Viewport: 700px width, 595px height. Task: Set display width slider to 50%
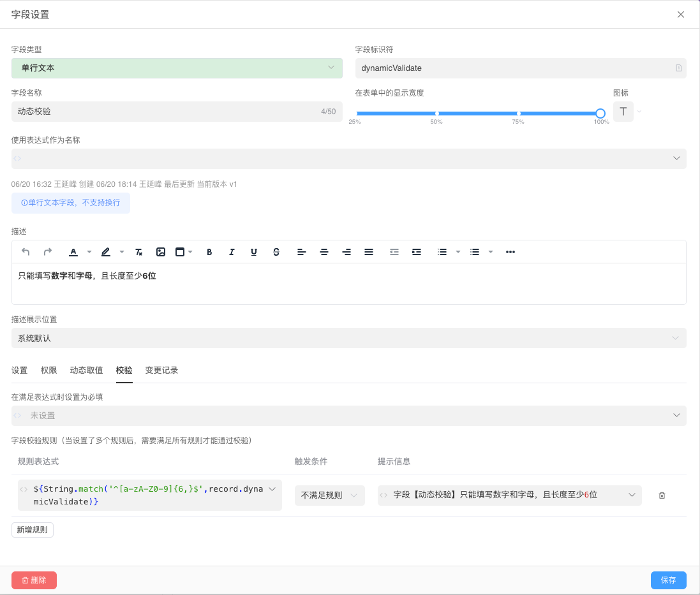coord(437,114)
